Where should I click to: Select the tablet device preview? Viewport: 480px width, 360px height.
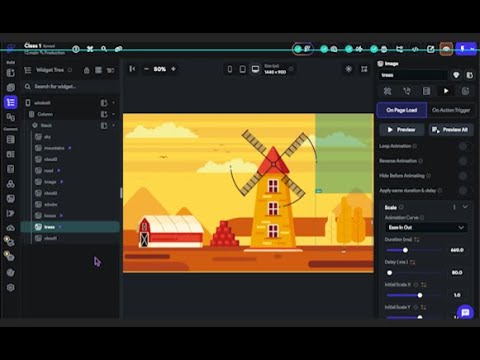242,69
